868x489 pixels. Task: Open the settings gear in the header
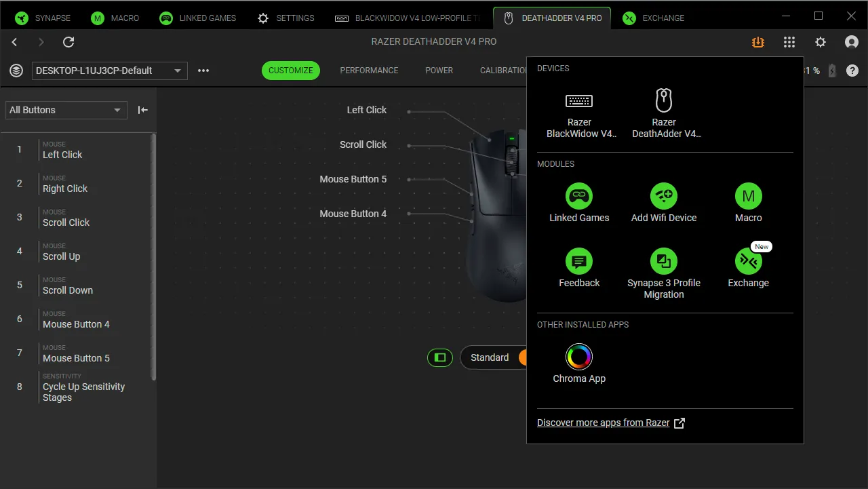tap(821, 42)
